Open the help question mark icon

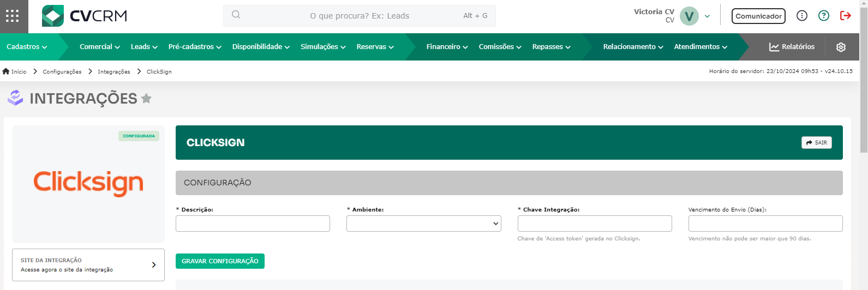824,16
